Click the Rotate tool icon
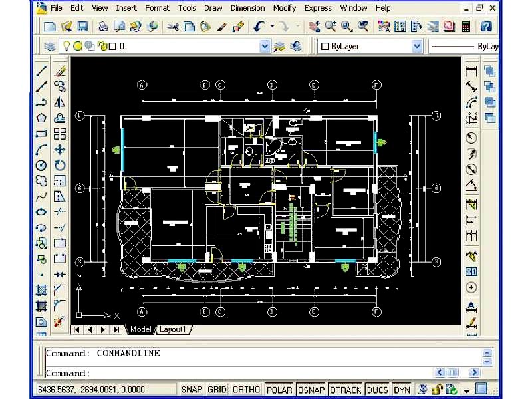 click(x=60, y=165)
